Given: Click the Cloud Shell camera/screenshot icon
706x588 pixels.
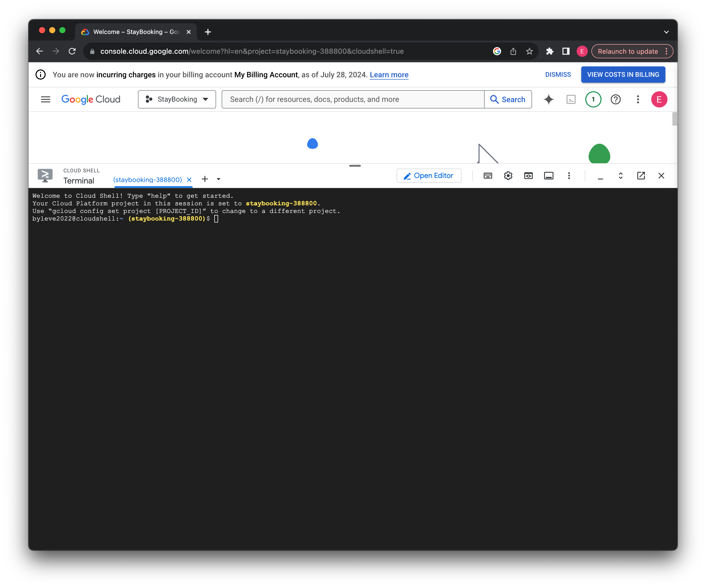Looking at the screenshot, I should [x=528, y=176].
